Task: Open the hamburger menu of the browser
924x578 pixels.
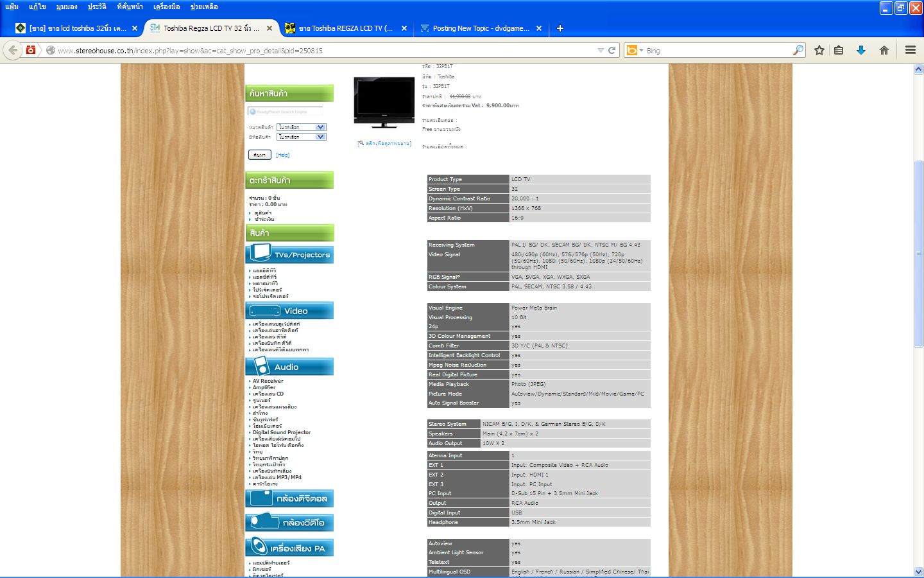Action: coord(910,50)
